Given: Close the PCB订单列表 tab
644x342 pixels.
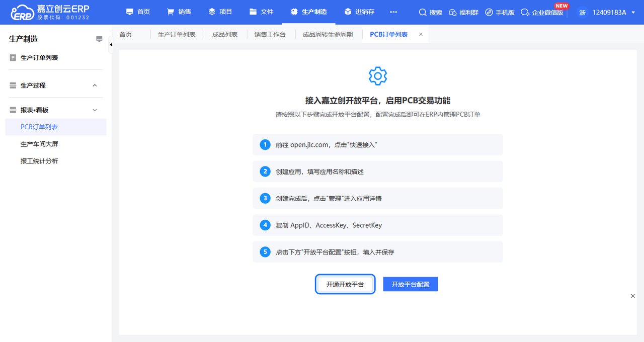Looking at the screenshot, I should (x=421, y=34).
